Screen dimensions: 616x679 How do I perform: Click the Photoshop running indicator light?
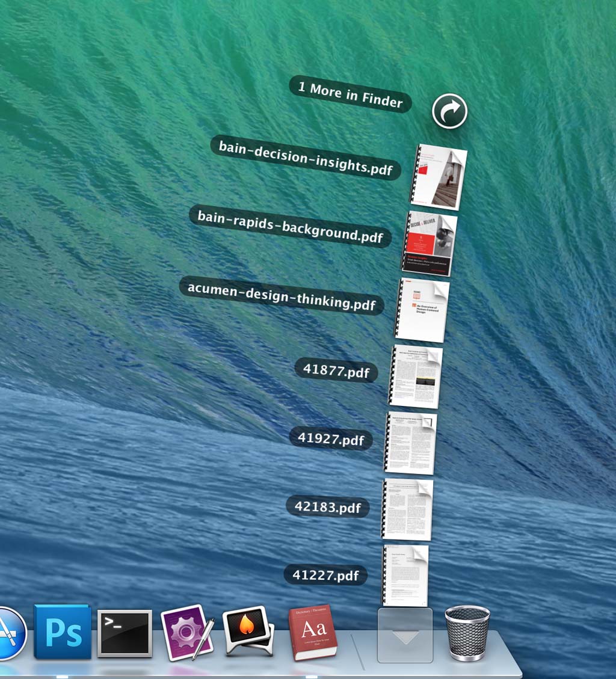click(x=62, y=677)
